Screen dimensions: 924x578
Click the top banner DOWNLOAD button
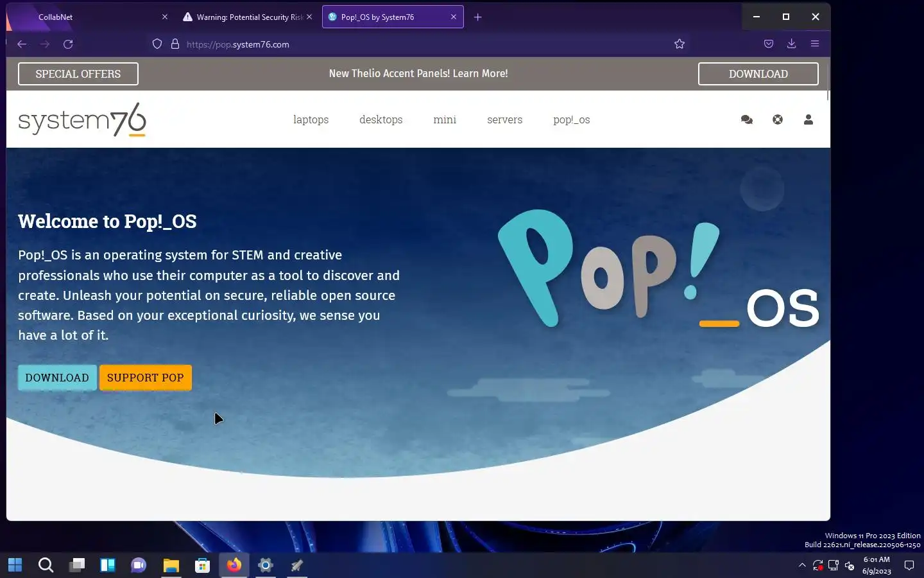click(758, 74)
